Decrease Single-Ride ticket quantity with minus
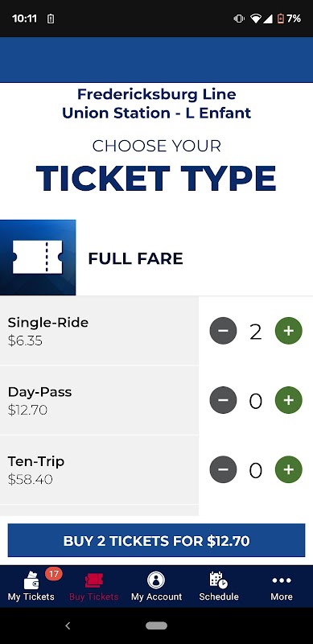This screenshot has height=644, width=313. coord(223,331)
